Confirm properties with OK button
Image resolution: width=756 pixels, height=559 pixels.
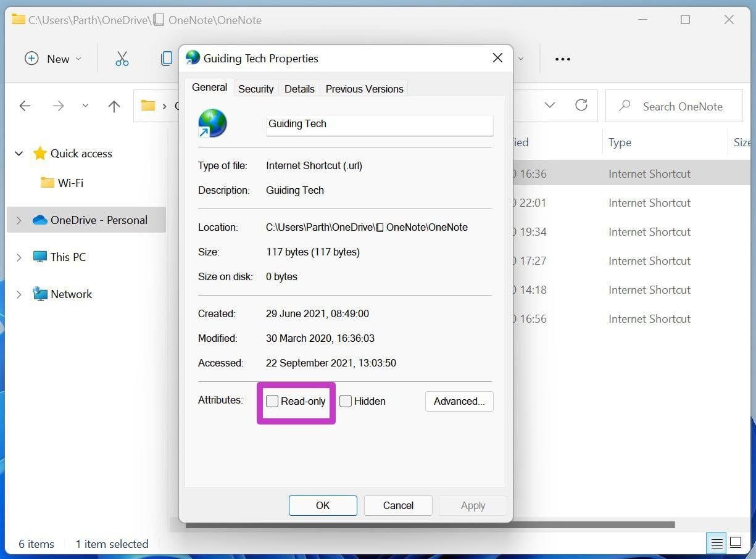tap(323, 505)
